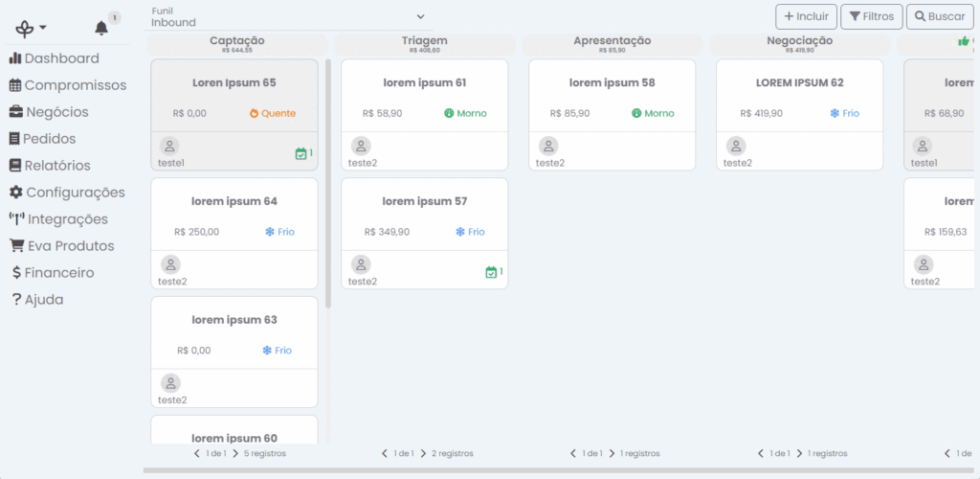Click the Ajuda question mark icon

16,300
